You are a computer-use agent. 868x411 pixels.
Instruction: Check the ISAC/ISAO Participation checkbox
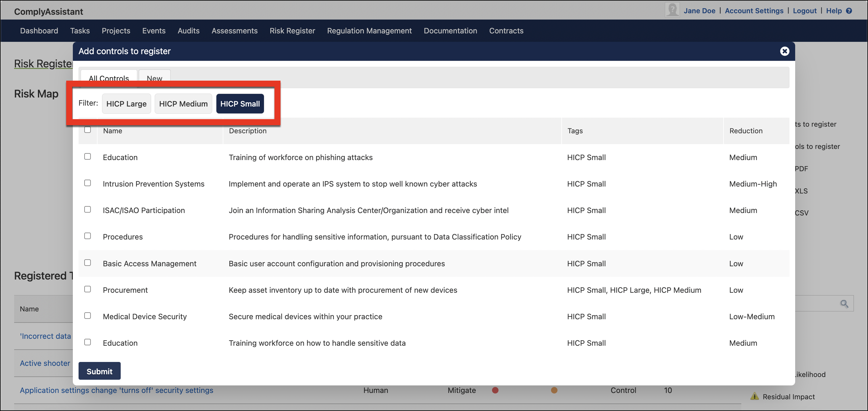point(88,209)
